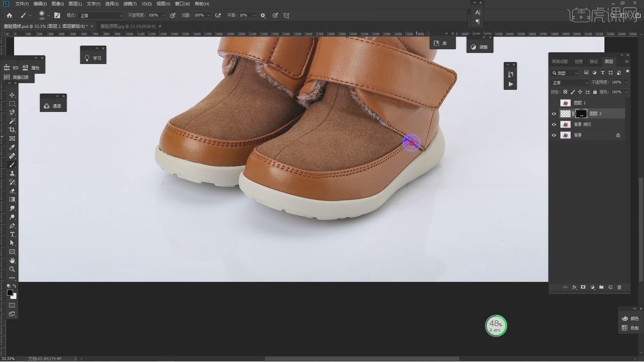Hide the 背景 拷贝 layer
This screenshot has width=644, height=362.
click(554, 124)
